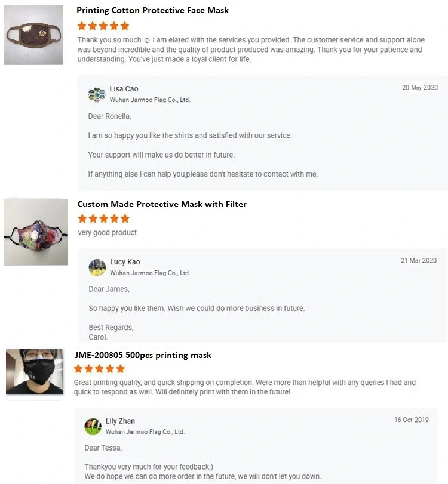This screenshot has width=448, height=484.
Task: Click the 16 Oct 2019 reply date
Action: pos(412,420)
